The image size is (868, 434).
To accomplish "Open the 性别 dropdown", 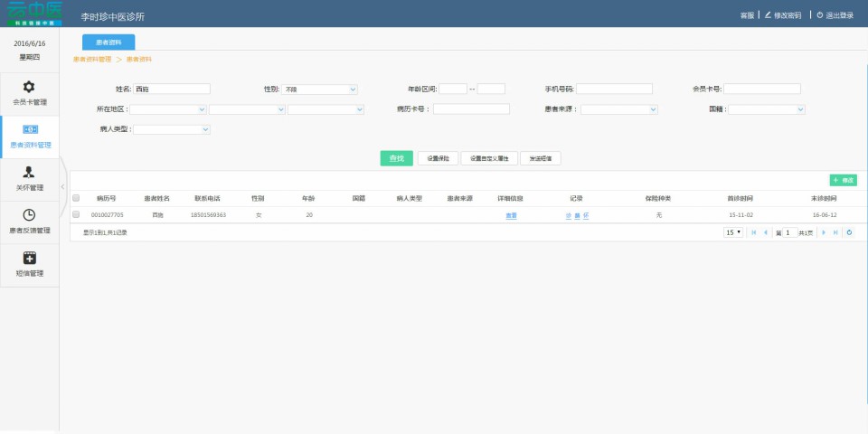I will 320,90.
